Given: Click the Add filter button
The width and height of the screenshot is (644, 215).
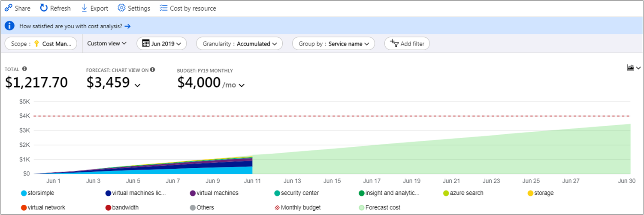Looking at the screenshot, I should point(407,43).
